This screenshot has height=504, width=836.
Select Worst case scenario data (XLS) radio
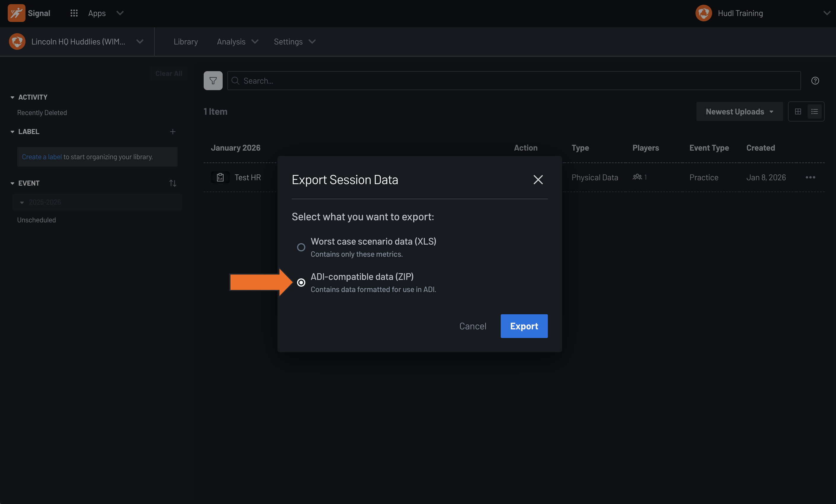point(301,247)
